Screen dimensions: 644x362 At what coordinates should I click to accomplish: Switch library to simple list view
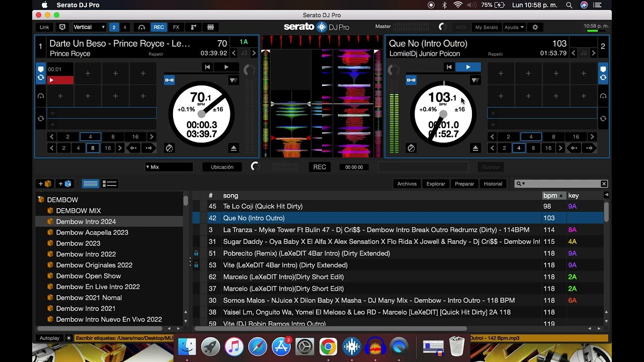coord(91,184)
